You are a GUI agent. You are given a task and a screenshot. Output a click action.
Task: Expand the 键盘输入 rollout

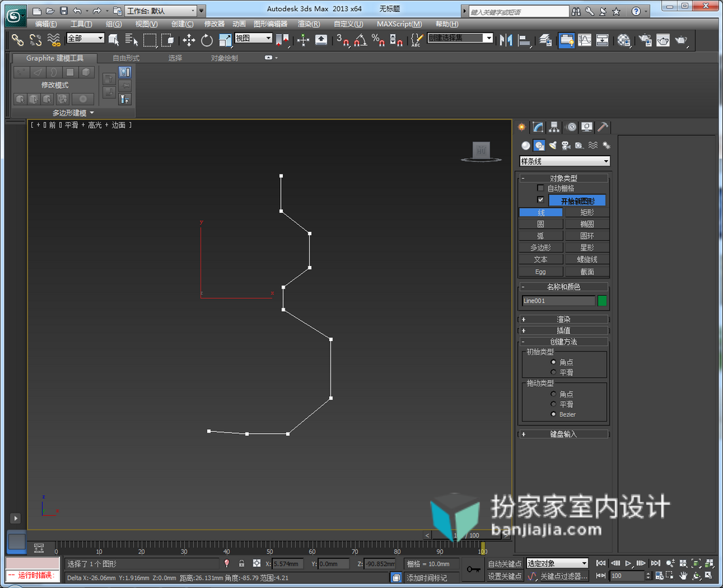coord(564,434)
